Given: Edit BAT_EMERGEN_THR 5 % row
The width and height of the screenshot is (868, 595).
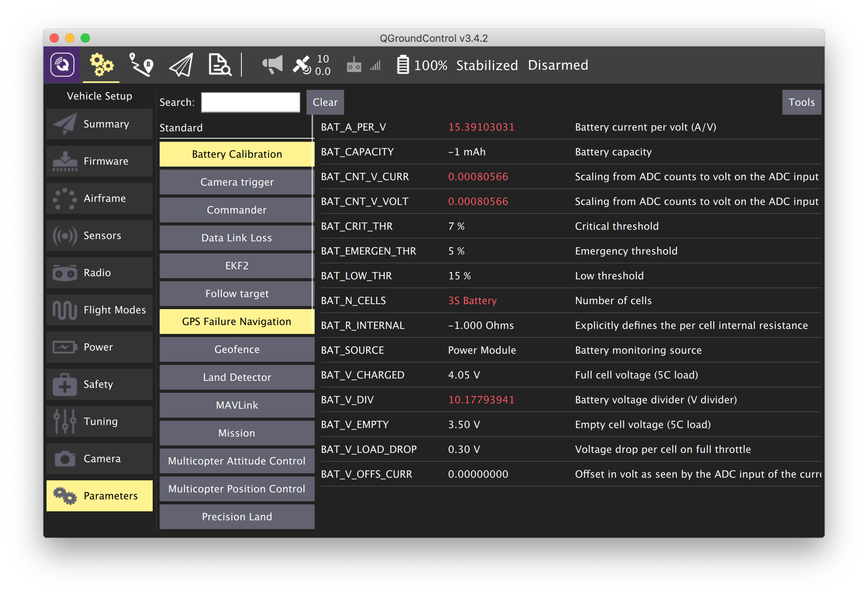Looking at the screenshot, I should pos(571,251).
